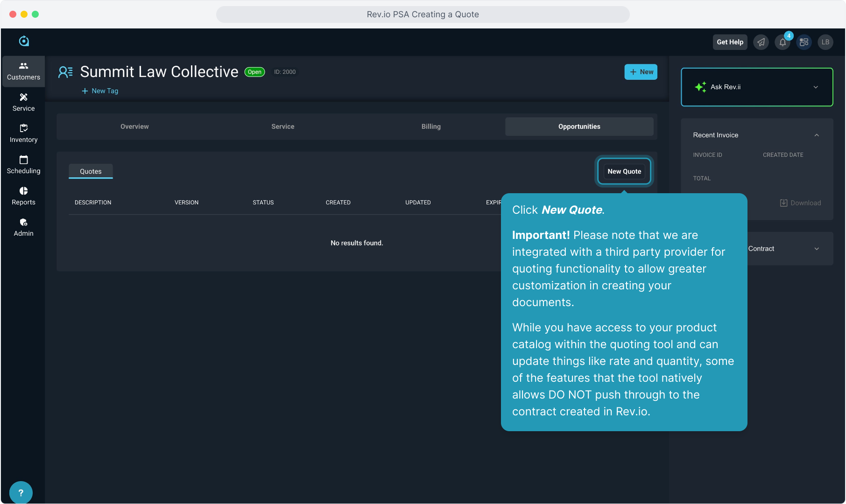Expand the Ask Rev.ii dropdown chevron
The width and height of the screenshot is (846, 504).
(x=816, y=87)
